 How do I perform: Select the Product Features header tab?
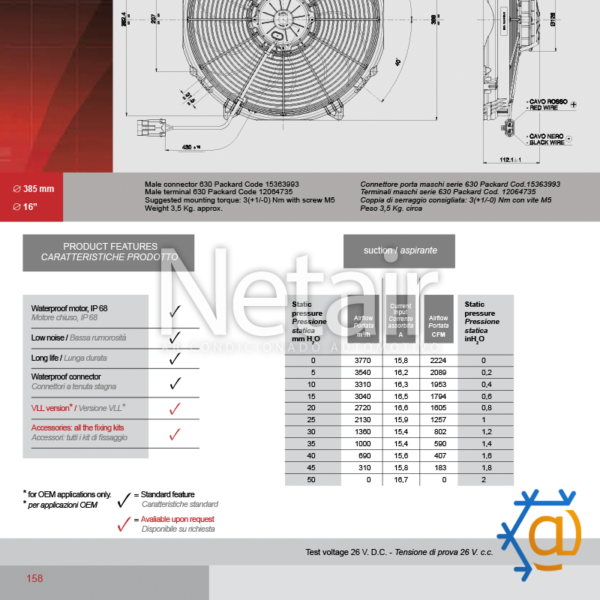tap(109, 252)
